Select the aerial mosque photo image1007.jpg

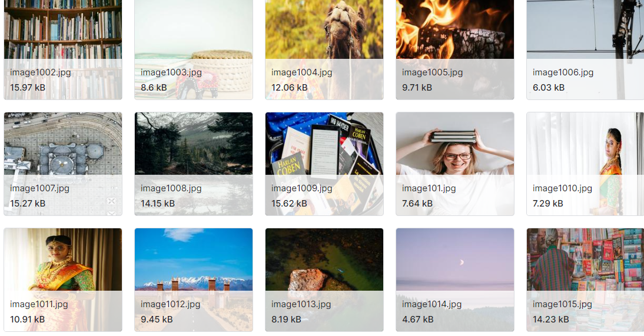coord(63,164)
